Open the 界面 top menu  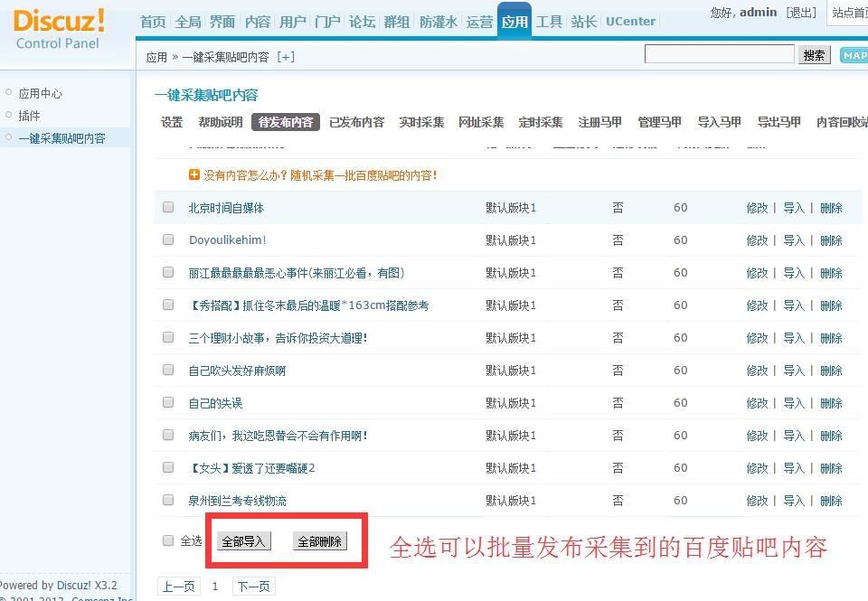tap(222, 22)
